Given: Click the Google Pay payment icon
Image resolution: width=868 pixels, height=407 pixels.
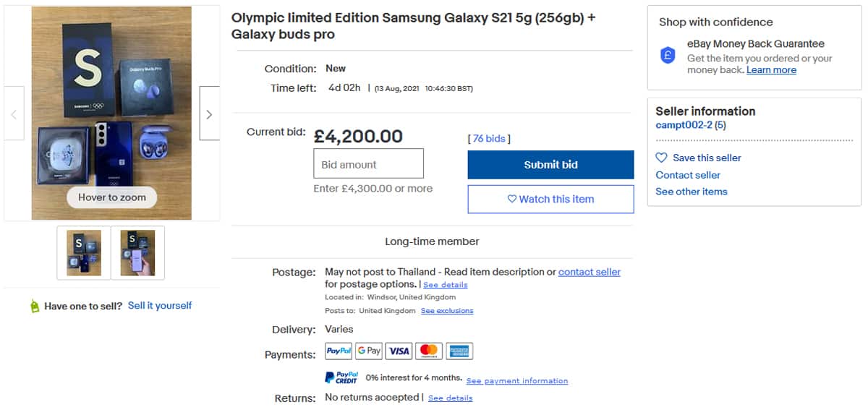Looking at the screenshot, I should tap(369, 351).
